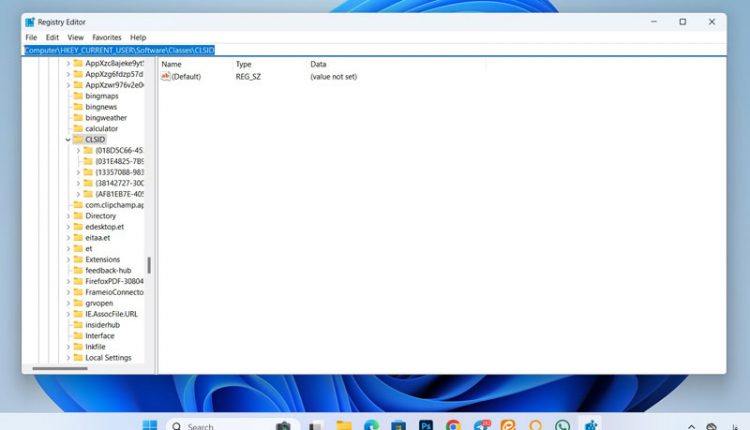Select the calculator key folder icon
The height and width of the screenshot is (430, 750).
point(78,128)
